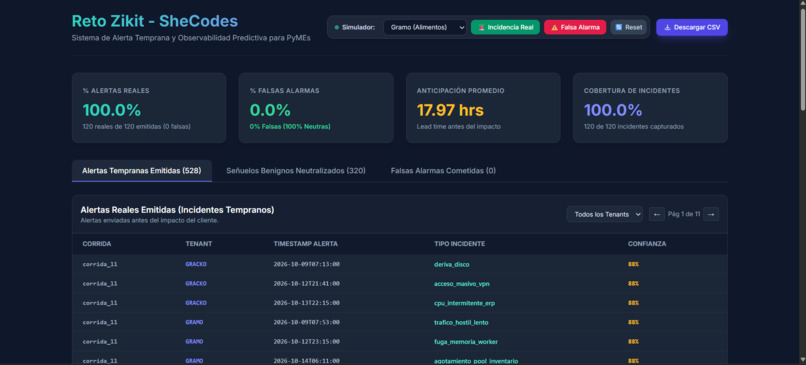
Task: Click the Reset button
Action: [628, 27]
